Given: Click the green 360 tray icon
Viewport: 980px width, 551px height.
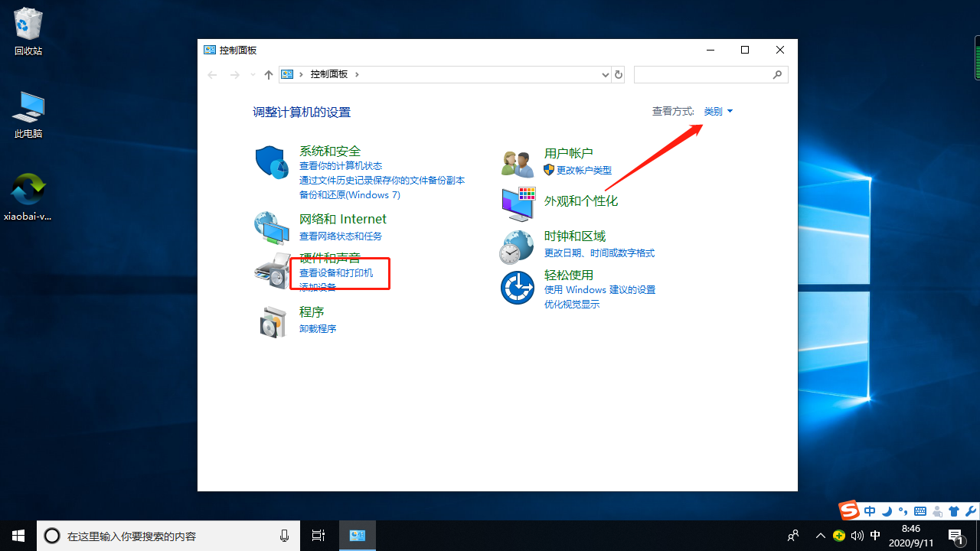Looking at the screenshot, I should pos(839,536).
